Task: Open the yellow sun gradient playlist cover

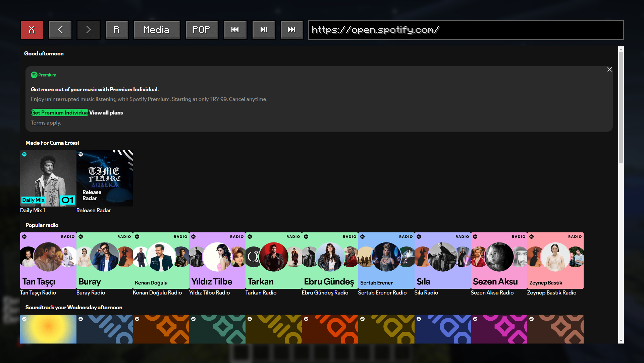Action: 48,329
